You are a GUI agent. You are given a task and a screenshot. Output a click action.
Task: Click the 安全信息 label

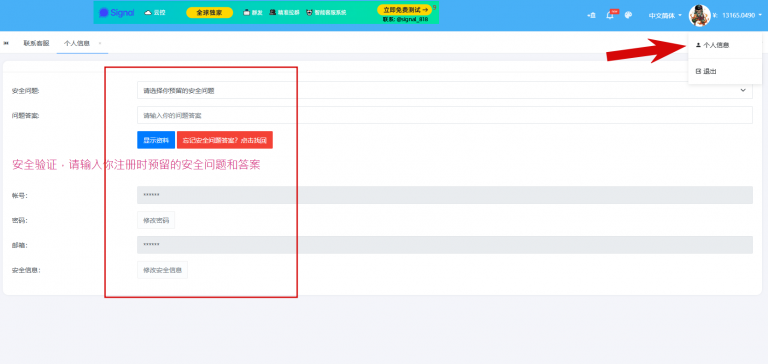(26, 270)
